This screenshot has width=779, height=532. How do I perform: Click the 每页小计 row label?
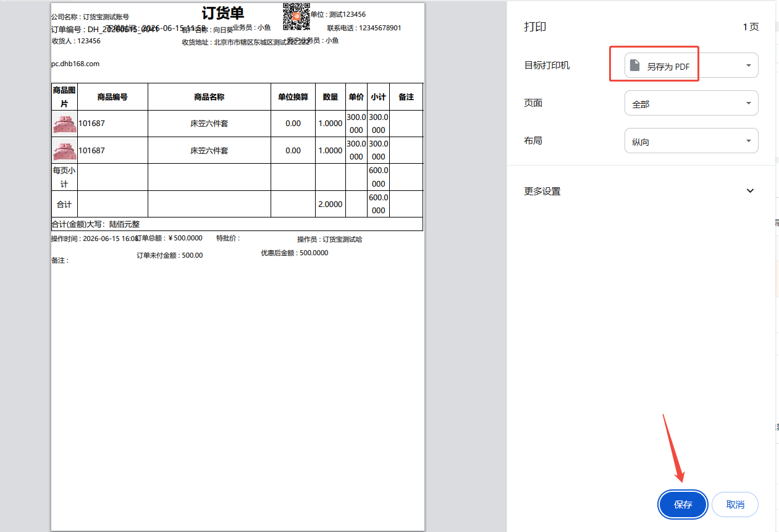click(x=64, y=177)
